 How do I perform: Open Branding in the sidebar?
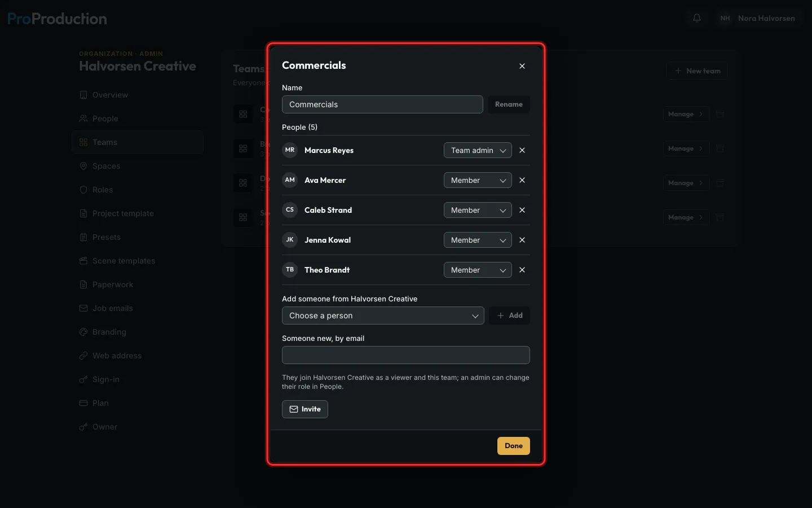pos(138,332)
